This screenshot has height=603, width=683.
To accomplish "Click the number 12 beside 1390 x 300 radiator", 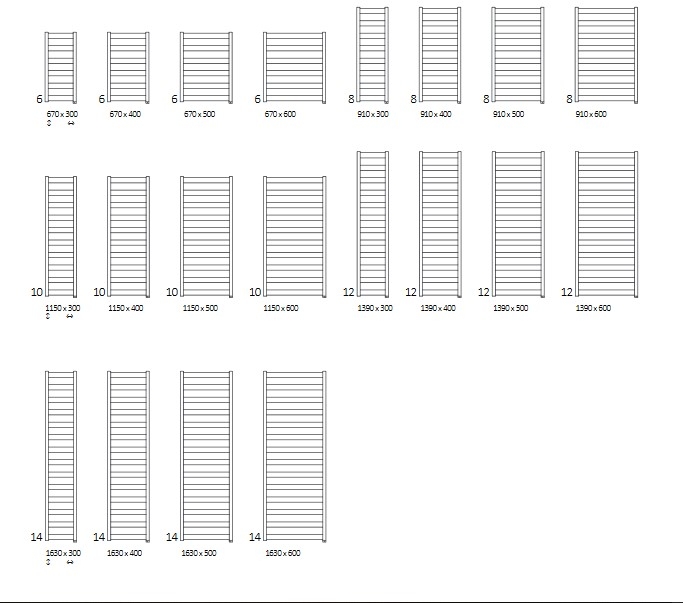I will (x=348, y=292).
